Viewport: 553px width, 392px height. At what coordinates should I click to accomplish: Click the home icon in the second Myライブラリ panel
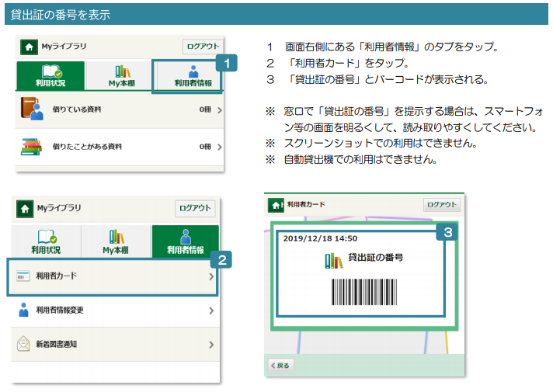pyautogui.click(x=25, y=209)
